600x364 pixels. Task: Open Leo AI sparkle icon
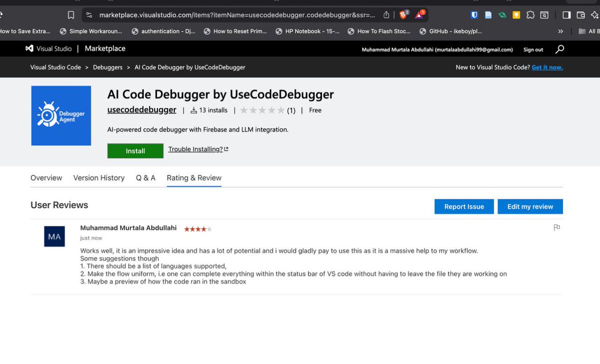(594, 15)
